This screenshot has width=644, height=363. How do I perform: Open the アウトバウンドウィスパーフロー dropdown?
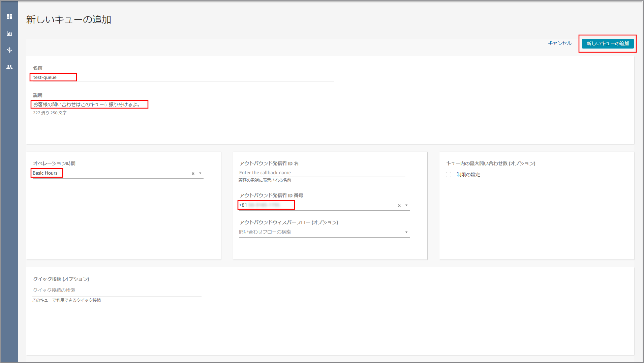[x=324, y=232]
